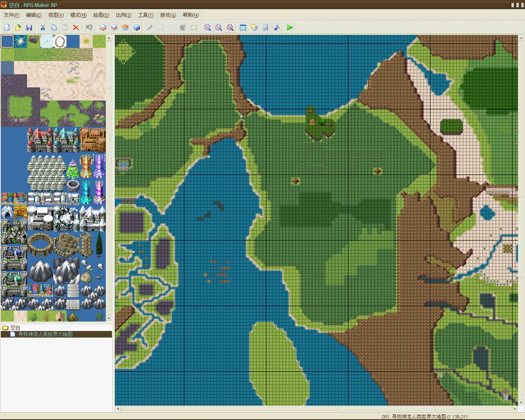Viewport: 525px width, 420px height.
Task: Open the 文件(F) menu
Action: [x=11, y=15]
